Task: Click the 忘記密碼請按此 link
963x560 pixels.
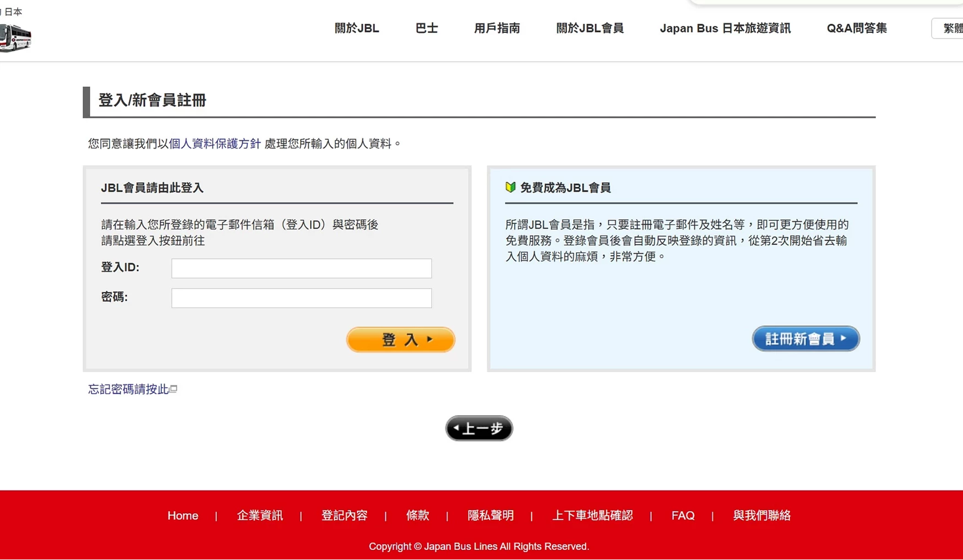Action: click(129, 389)
